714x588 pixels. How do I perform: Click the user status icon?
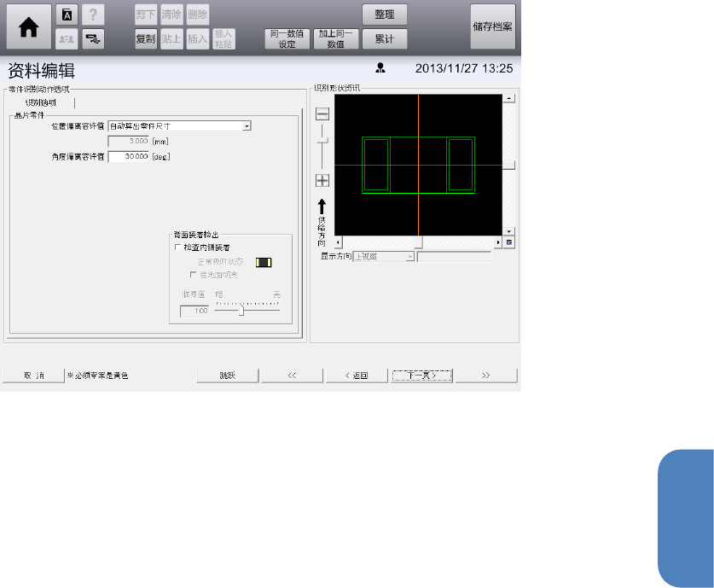[x=380, y=68]
